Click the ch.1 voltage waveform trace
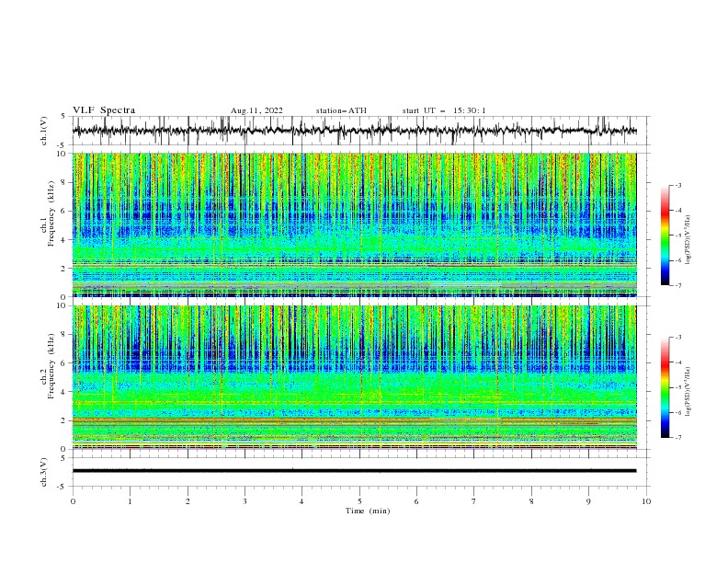The height and width of the screenshot is (563, 728). tap(355, 131)
